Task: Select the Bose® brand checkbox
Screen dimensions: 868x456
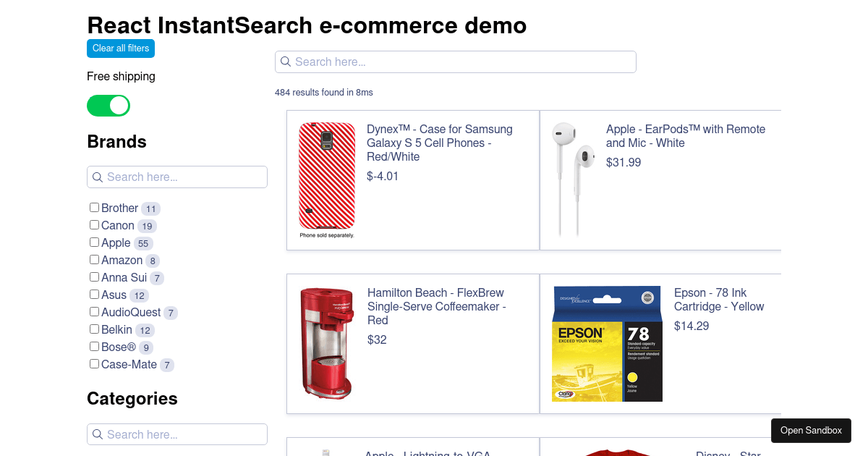Action: point(94,347)
